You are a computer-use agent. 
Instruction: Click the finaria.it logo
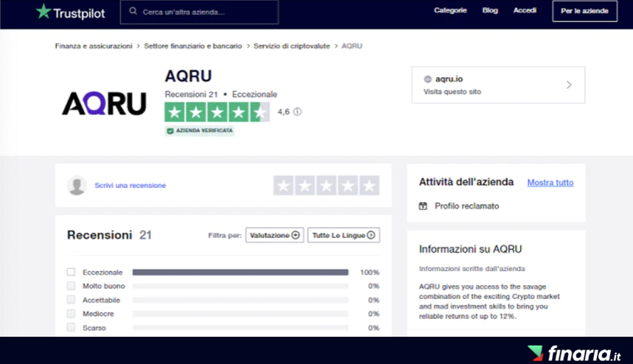(x=575, y=353)
